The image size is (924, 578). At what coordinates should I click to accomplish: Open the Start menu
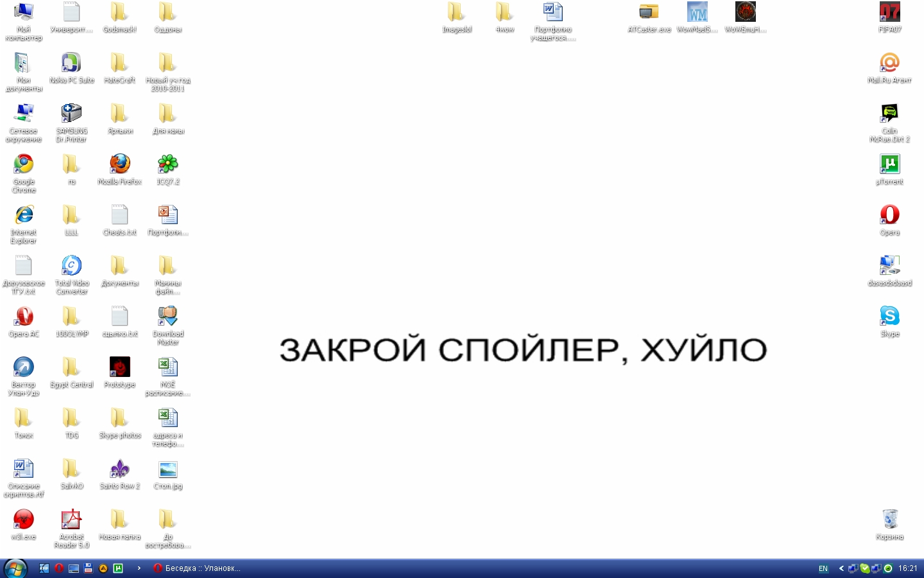coord(14,569)
